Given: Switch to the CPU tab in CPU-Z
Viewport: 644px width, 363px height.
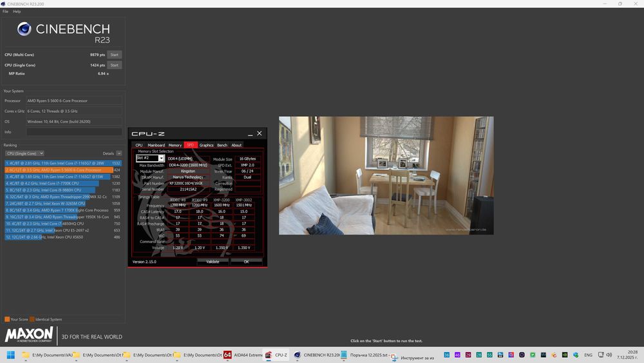Looking at the screenshot, I should coord(139,145).
